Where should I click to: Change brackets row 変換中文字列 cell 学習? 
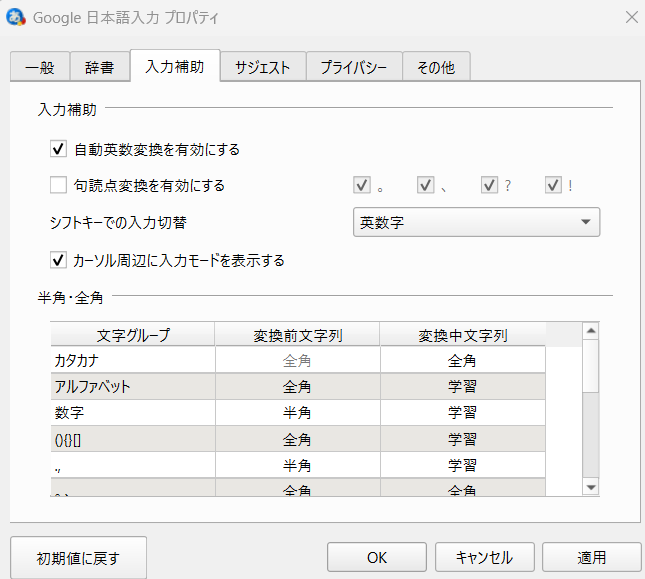tap(463, 439)
